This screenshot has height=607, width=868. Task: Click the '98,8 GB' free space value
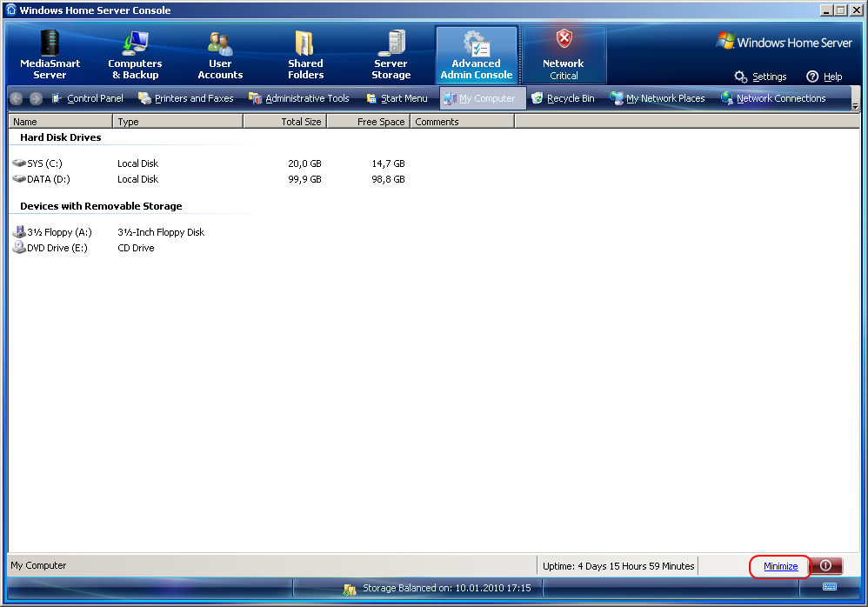coord(388,179)
